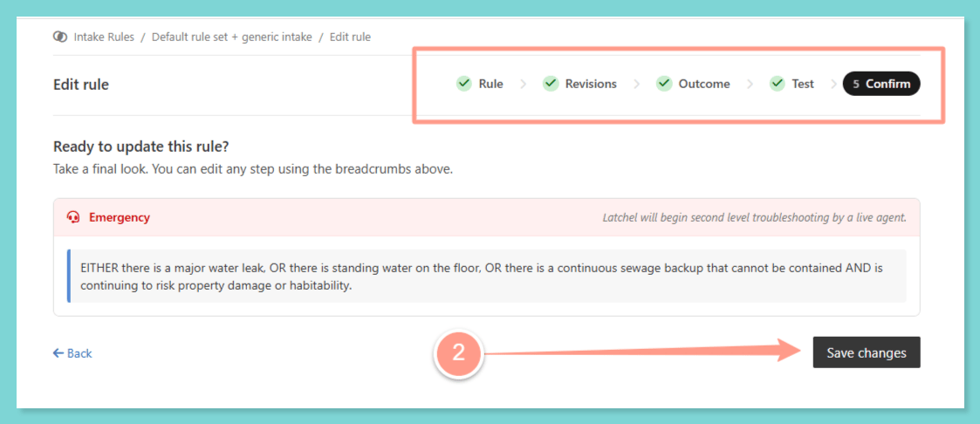Click the green checkmark beside Test
Image resolution: width=980 pixels, height=424 pixels.
click(777, 84)
